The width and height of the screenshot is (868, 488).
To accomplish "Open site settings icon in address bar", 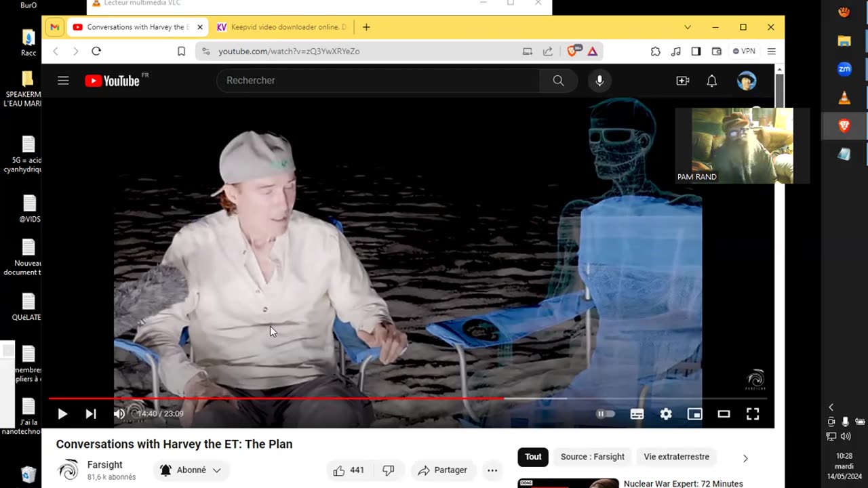I will [206, 51].
